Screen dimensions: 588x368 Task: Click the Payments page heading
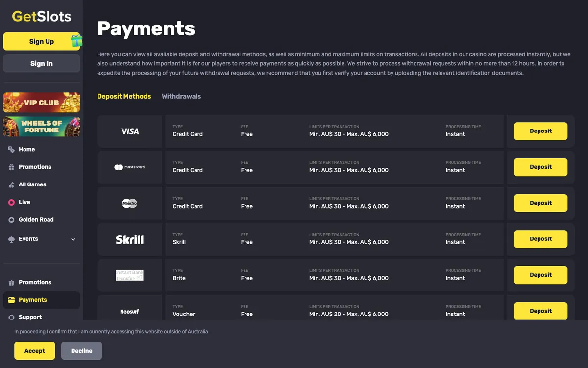146,28
